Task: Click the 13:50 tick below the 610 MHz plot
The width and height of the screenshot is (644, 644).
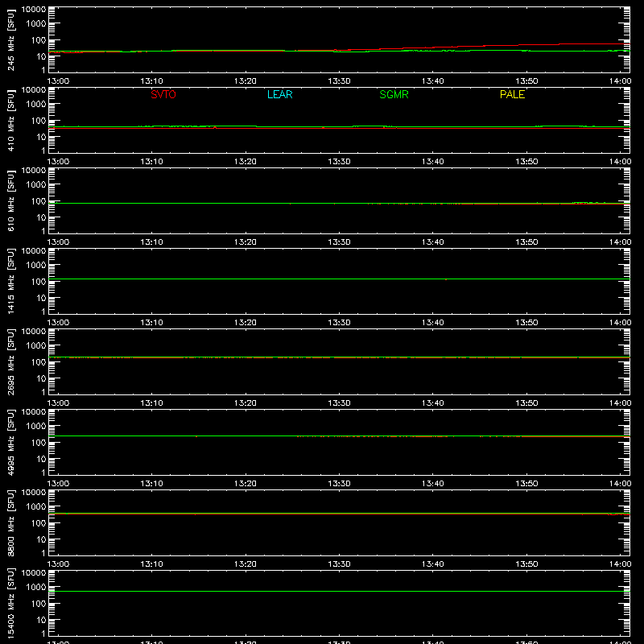Action: (526, 242)
